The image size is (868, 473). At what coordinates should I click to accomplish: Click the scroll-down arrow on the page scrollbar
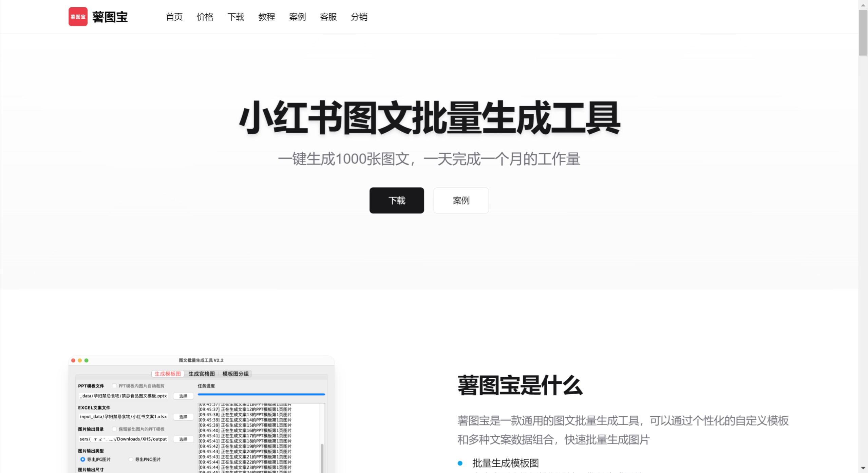pos(864,468)
